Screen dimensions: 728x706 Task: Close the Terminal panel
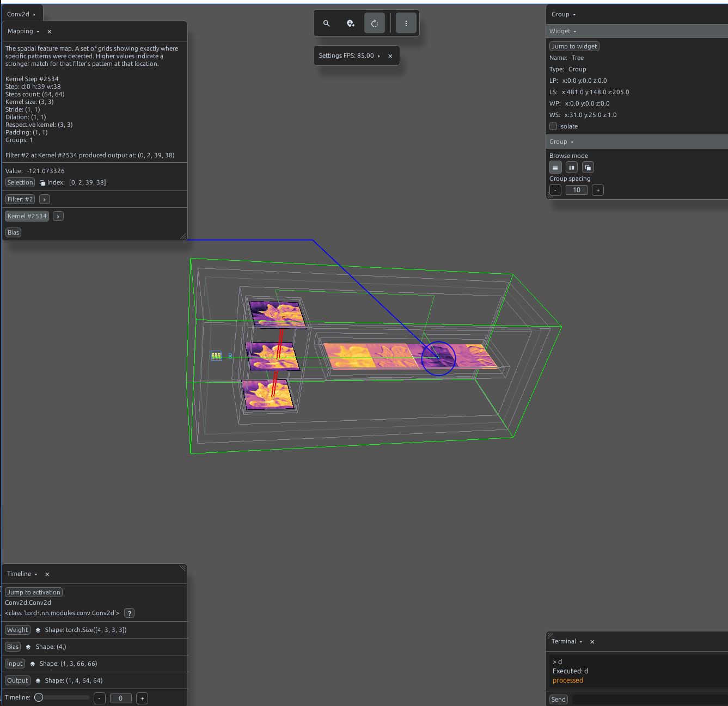[x=592, y=642]
